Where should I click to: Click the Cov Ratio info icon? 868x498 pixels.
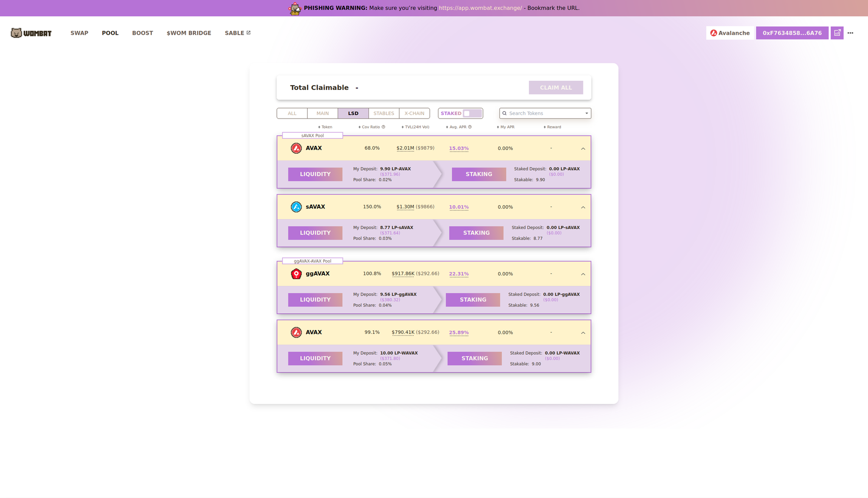coord(383,127)
